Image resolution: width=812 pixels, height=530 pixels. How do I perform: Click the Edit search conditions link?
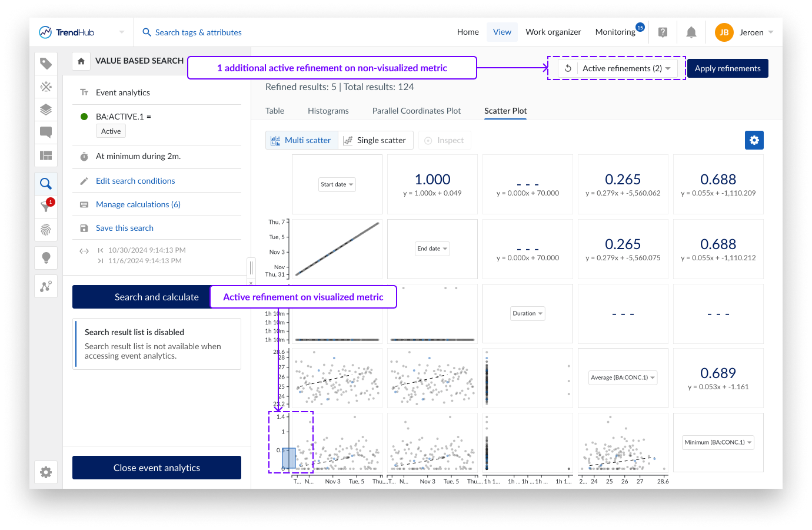[x=135, y=181]
